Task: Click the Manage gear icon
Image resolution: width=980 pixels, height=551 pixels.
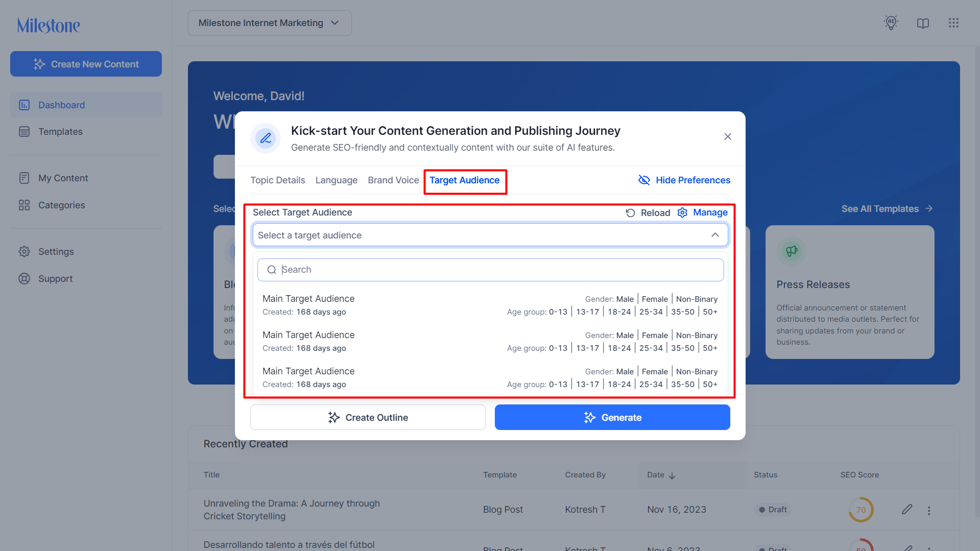Action: coord(682,212)
